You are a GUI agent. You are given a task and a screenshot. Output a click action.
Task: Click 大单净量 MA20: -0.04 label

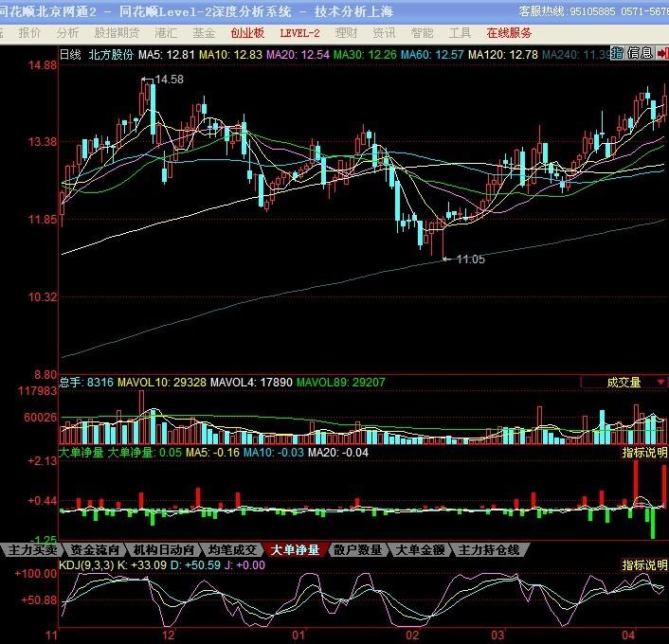(338, 453)
